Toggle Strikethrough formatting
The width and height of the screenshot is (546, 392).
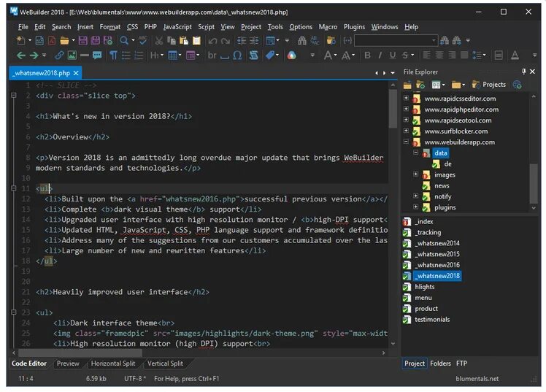pos(405,55)
